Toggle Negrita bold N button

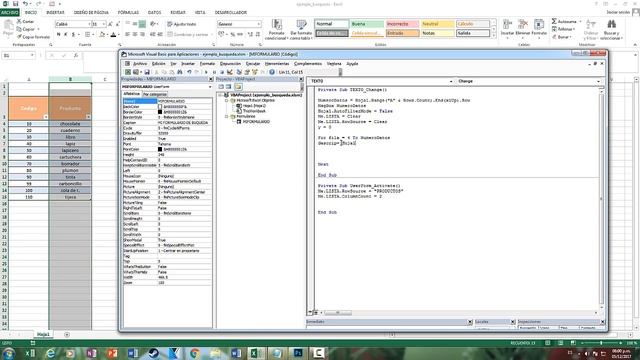tap(58, 35)
